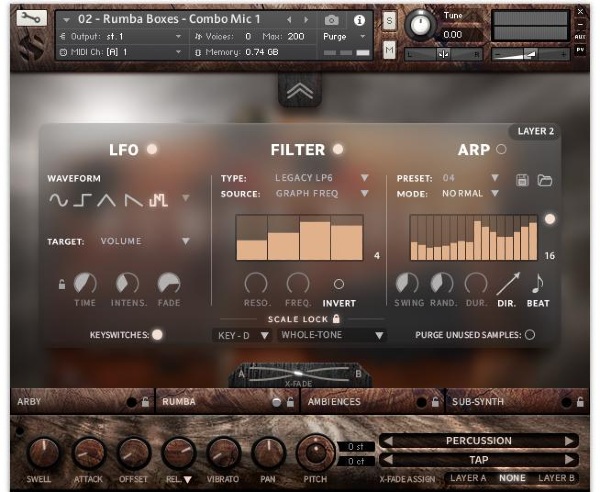
Task: Show instrument info with the i icon
Action: point(359,20)
